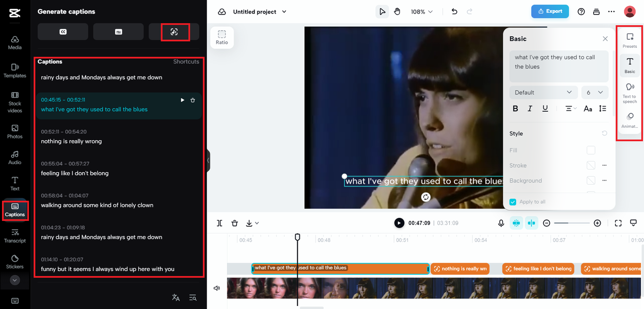This screenshot has height=309, width=644.
Task: Redo the last action
Action: 470,12
